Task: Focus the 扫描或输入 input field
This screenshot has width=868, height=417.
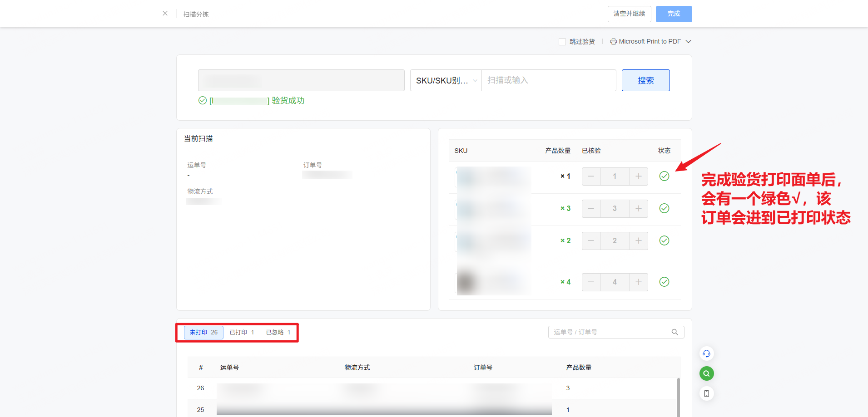Action: click(548, 81)
